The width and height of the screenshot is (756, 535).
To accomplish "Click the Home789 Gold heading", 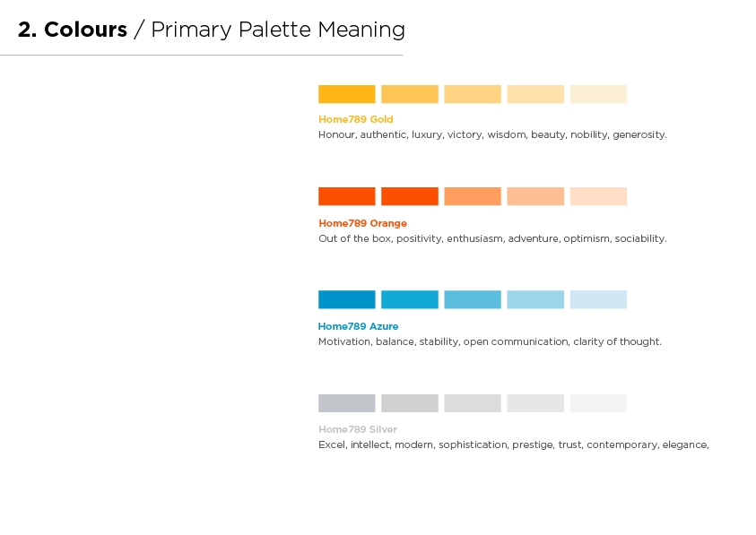I will pyautogui.click(x=356, y=119).
